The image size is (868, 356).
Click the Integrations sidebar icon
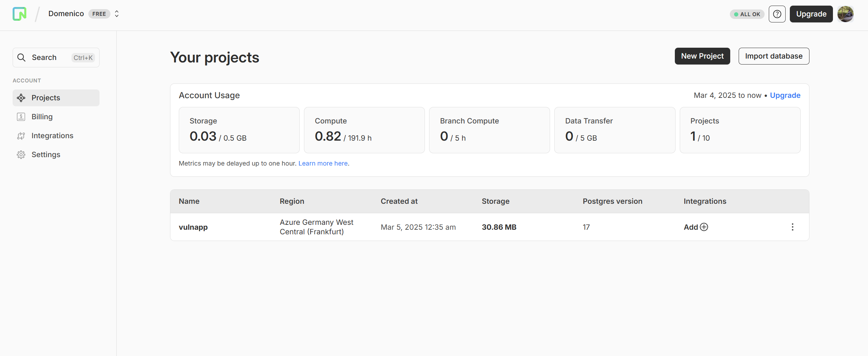click(x=21, y=136)
